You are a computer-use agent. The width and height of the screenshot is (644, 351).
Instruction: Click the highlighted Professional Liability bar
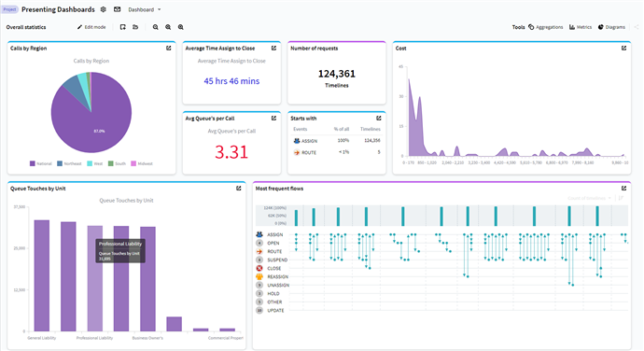pyautogui.click(x=95, y=278)
